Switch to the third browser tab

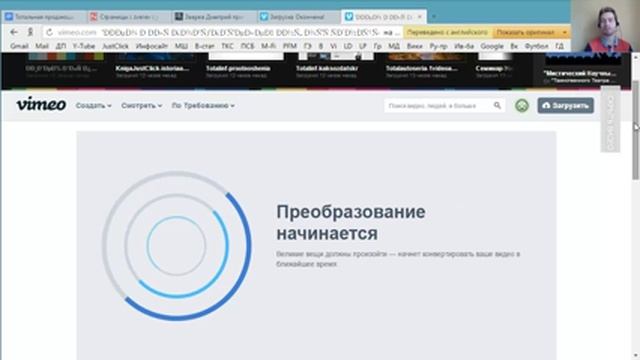[213, 17]
